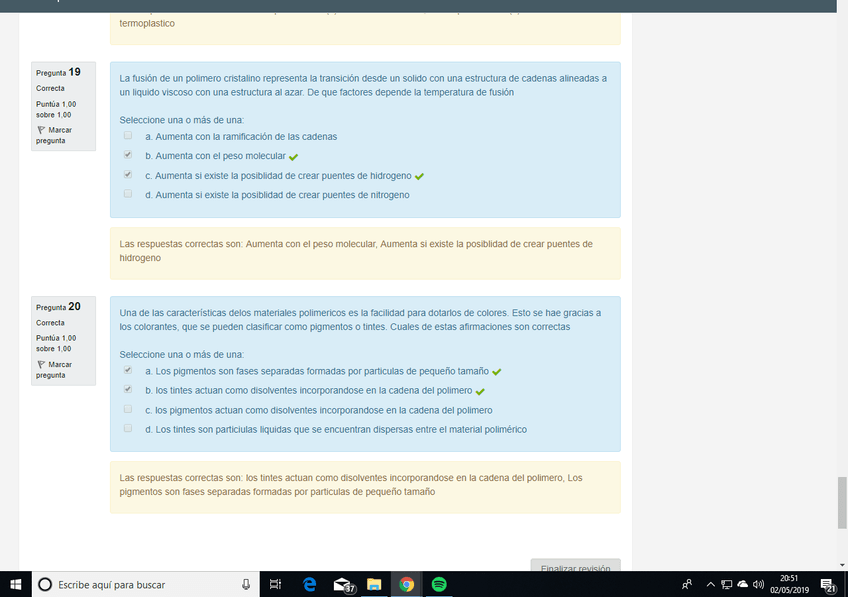
Task: Click the volume speaker icon
Action: point(758,585)
